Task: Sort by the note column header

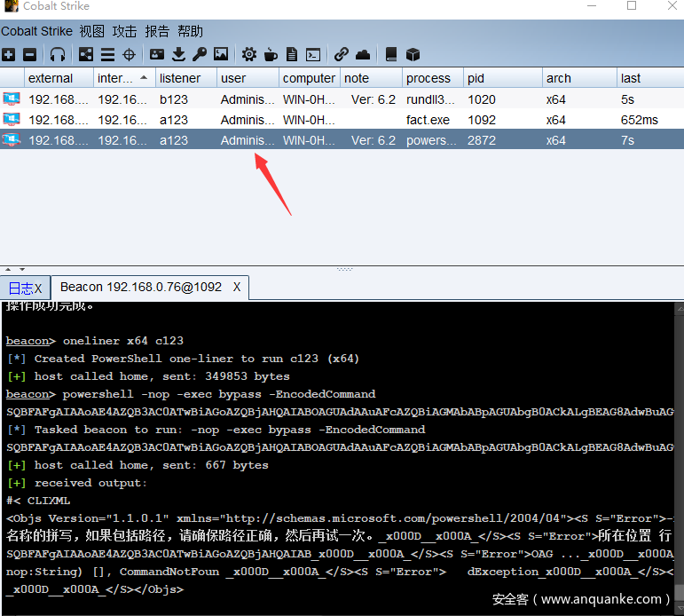Action: (x=371, y=78)
